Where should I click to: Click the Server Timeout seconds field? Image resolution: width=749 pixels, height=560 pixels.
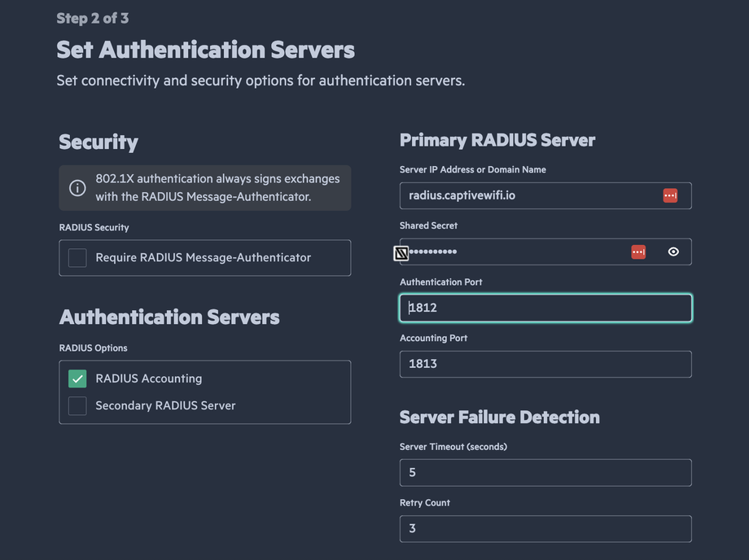point(545,472)
